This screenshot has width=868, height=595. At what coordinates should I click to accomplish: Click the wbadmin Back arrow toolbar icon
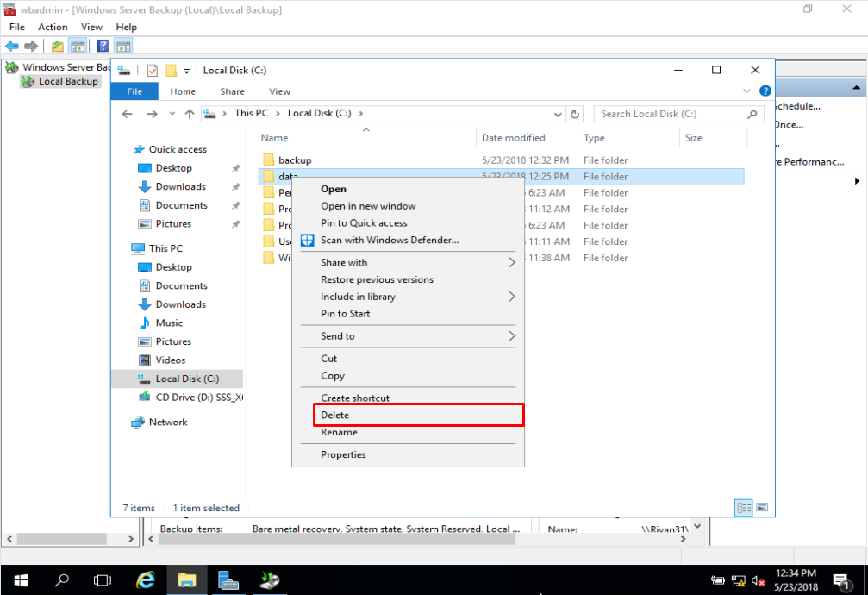pyautogui.click(x=11, y=46)
